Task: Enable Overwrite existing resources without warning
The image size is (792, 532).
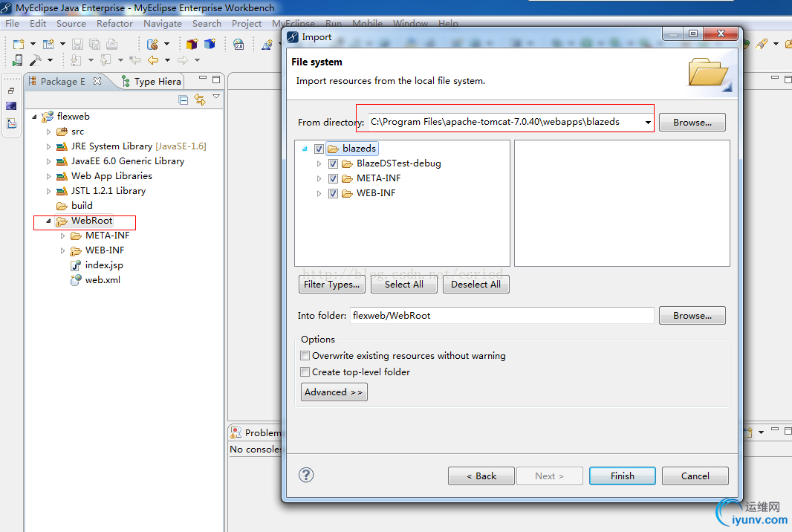Action: tap(305, 356)
